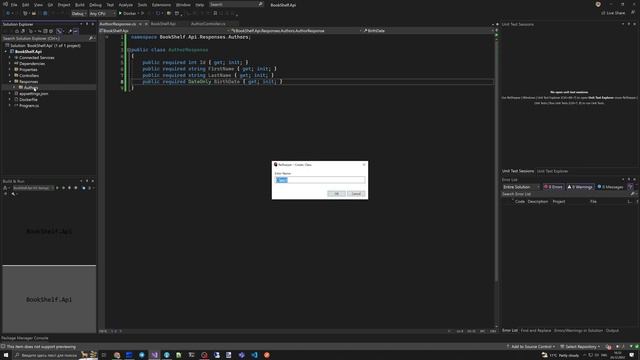Toggle the 0 Messages filter
This screenshot has height=360, width=640.
point(611,187)
